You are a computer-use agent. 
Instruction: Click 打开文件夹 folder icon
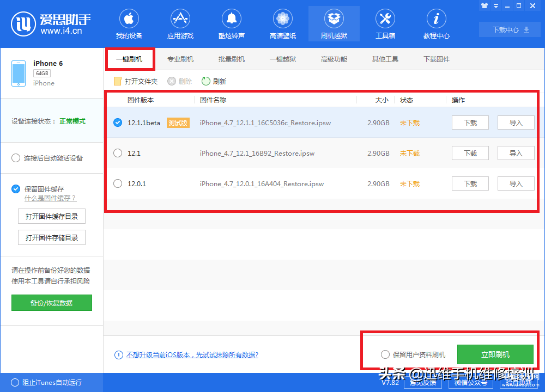tap(117, 81)
